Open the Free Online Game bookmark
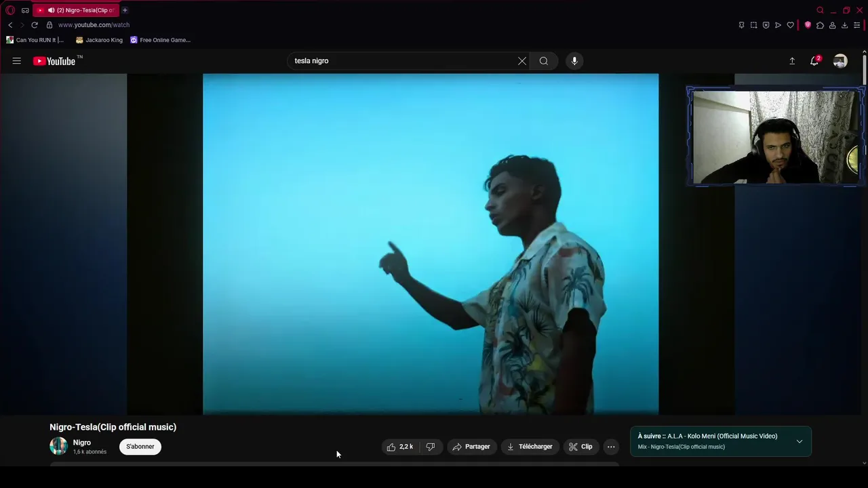 (161, 40)
